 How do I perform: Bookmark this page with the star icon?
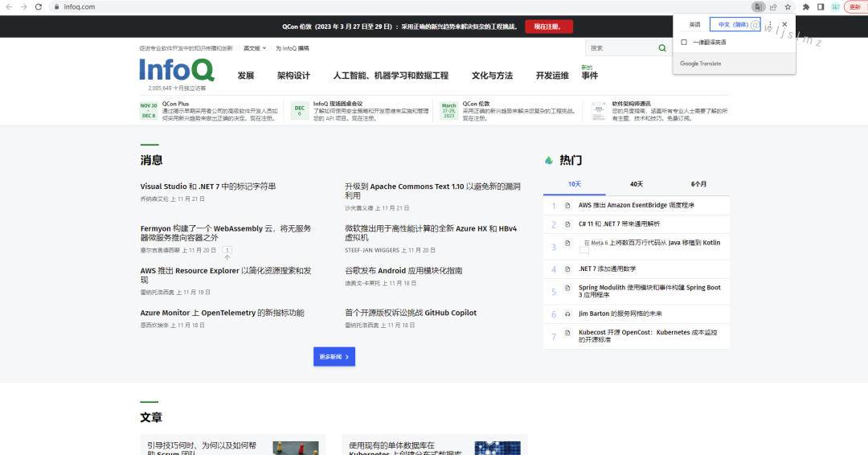pos(788,6)
